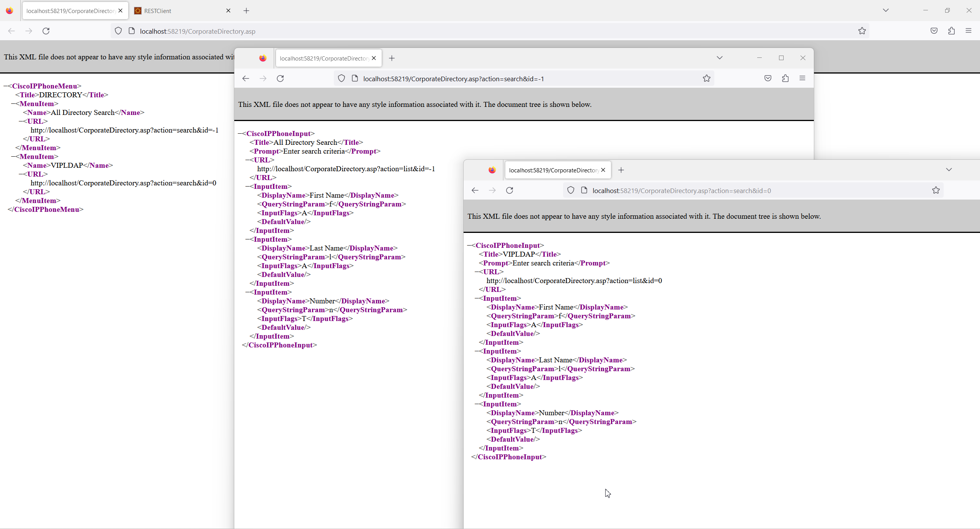Screen dimensions: 980x529
Task: Bookmark the CorporateDirectory.asp page with star
Action: (x=862, y=31)
